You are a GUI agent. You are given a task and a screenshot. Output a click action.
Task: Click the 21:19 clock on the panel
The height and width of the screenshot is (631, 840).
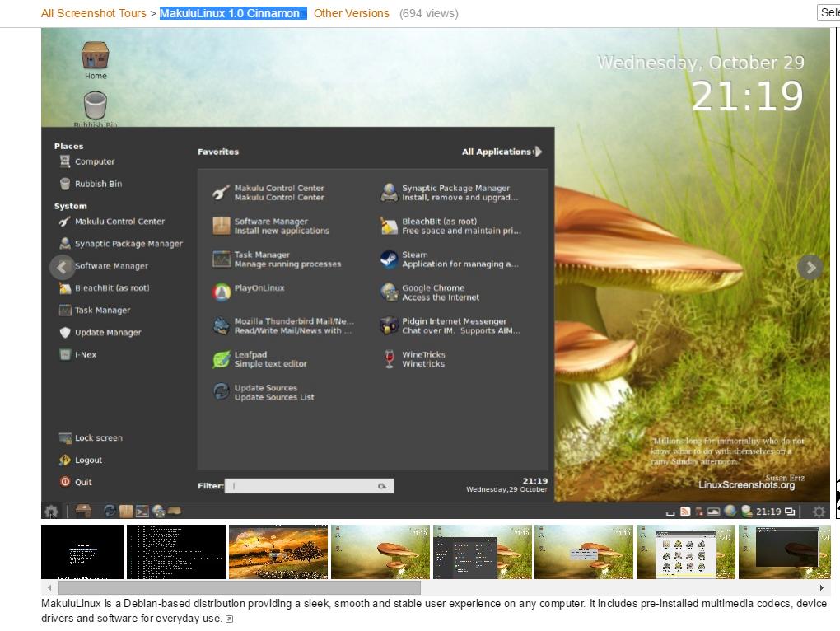click(768, 512)
